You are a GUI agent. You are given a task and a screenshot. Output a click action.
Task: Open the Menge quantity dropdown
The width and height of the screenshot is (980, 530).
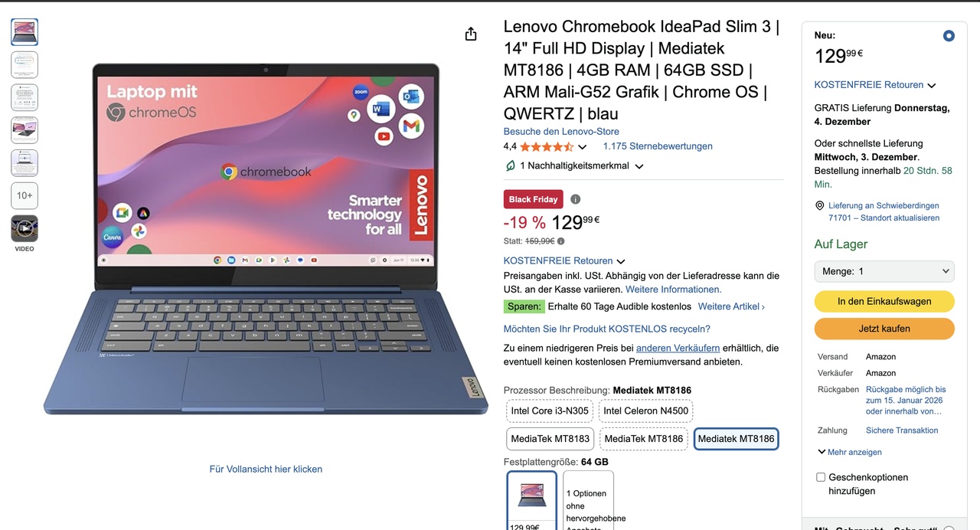coord(884,271)
